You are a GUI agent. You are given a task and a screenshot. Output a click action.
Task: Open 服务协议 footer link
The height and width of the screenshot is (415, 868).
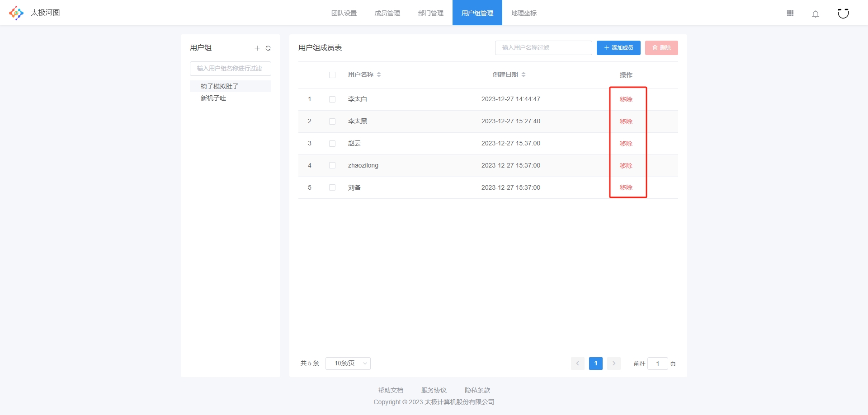[x=434, y=390]
